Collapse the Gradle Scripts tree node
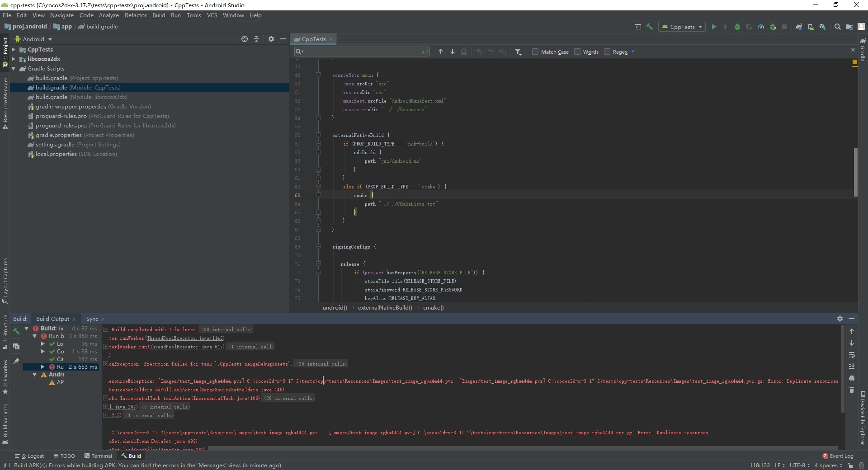This screenshot has height=470, width=868. pos(14,69)
